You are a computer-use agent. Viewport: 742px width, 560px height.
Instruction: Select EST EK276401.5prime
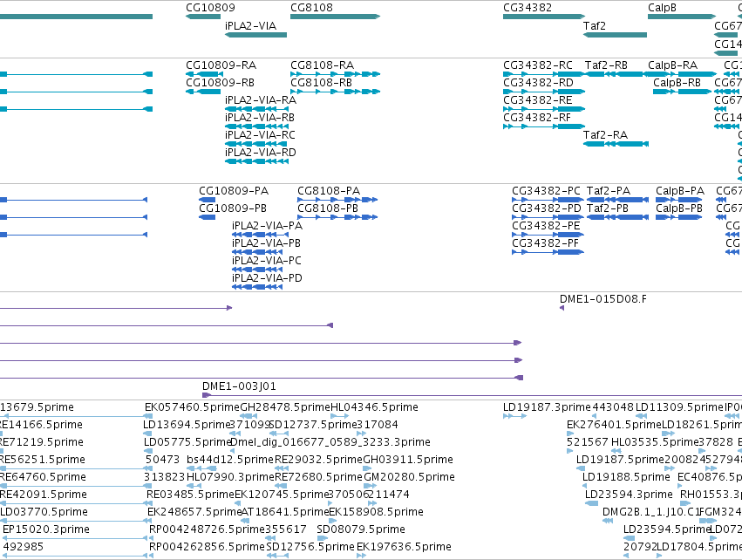[614, 425]
